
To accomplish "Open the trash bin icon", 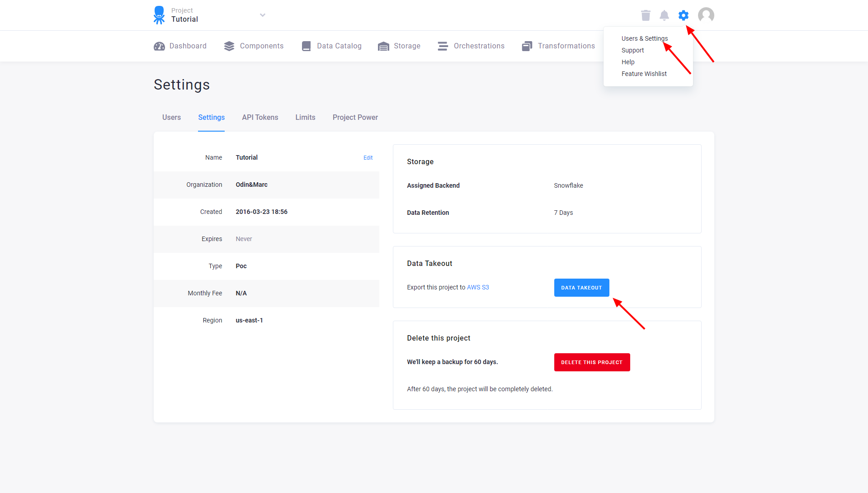I will 646,15.
